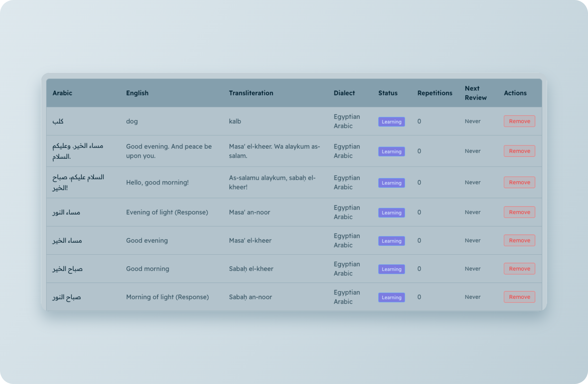This screenshot has width=588, height=384.
Task: Select the 'Sabaḥ an-noor' transliteration cell
Action: 250,297
